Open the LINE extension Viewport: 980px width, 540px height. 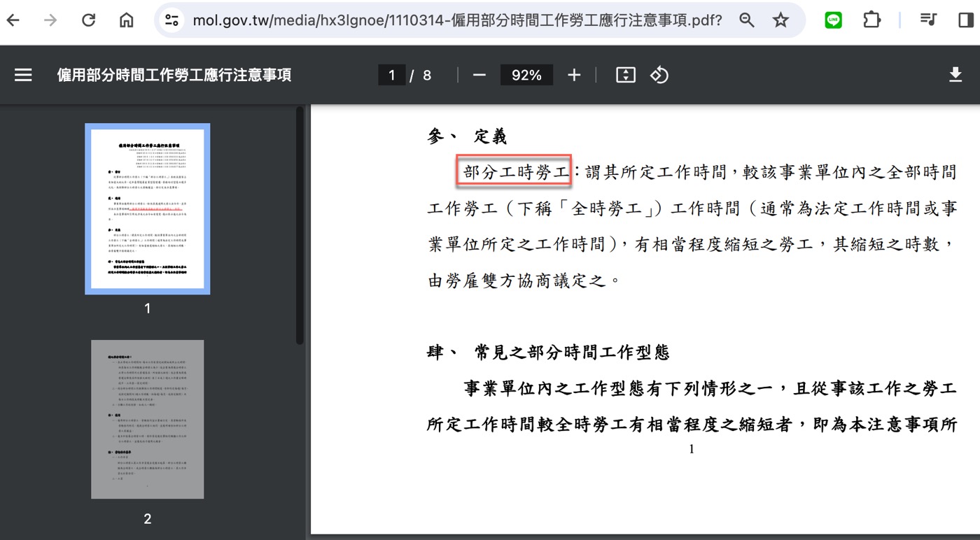[x=833, y=20]
